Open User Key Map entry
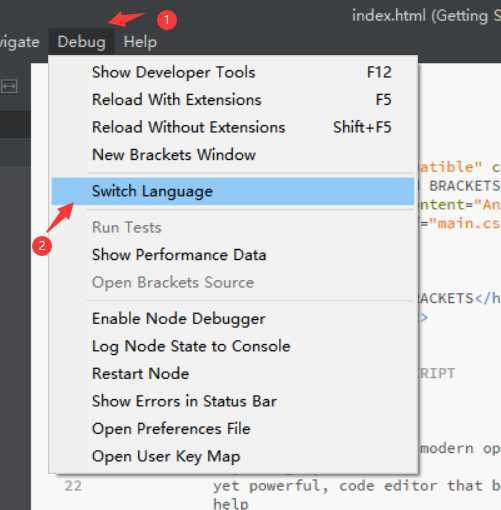This screenshot has height=510, width=501. 233,456
